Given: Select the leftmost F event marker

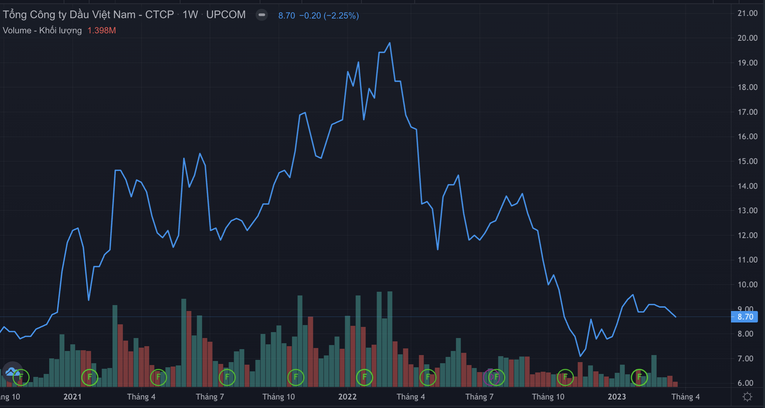Looking at the screenshot, I should (x=21, y=377).
